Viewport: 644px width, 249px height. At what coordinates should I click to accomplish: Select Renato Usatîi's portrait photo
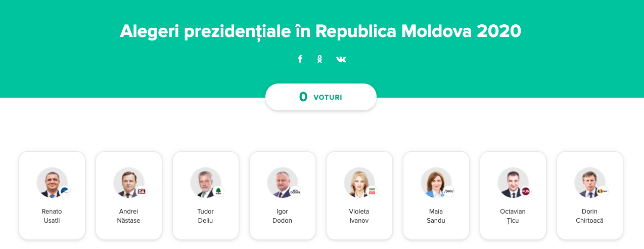coord(52,182)
